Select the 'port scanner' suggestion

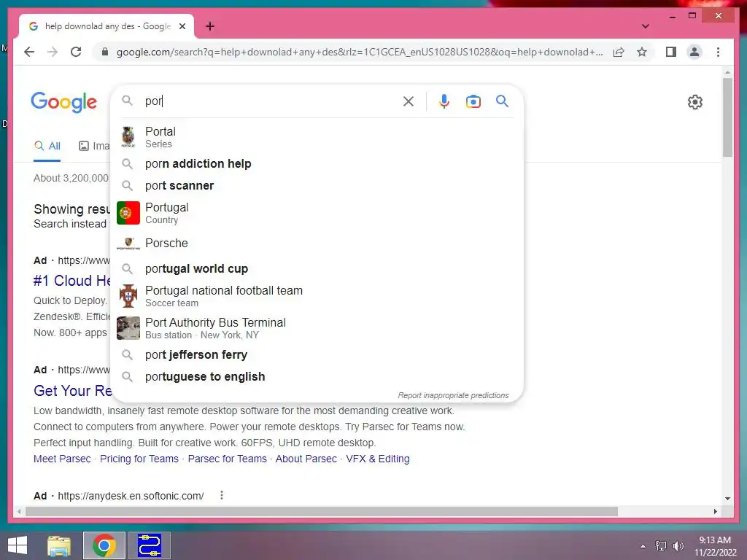coord(317,185)
